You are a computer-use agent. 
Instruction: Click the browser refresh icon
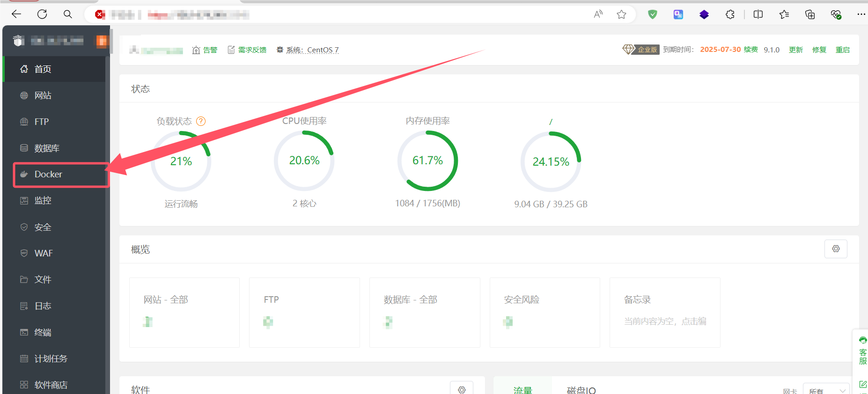[42, 14]
